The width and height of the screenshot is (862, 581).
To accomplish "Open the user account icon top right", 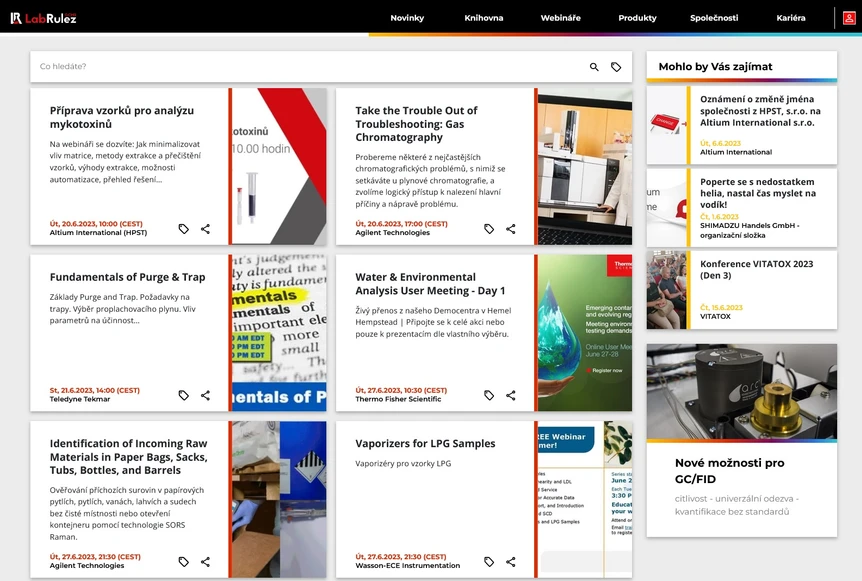I will coord(849,17).
